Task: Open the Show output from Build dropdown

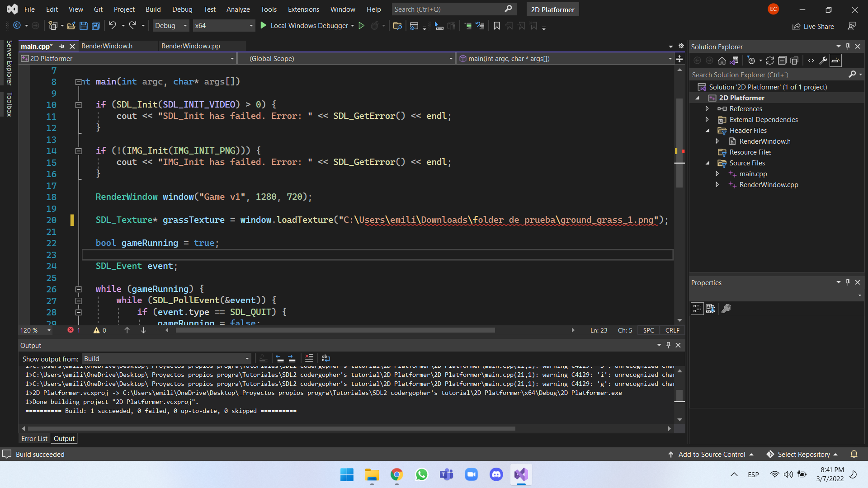Action: [x=166, y=359]
